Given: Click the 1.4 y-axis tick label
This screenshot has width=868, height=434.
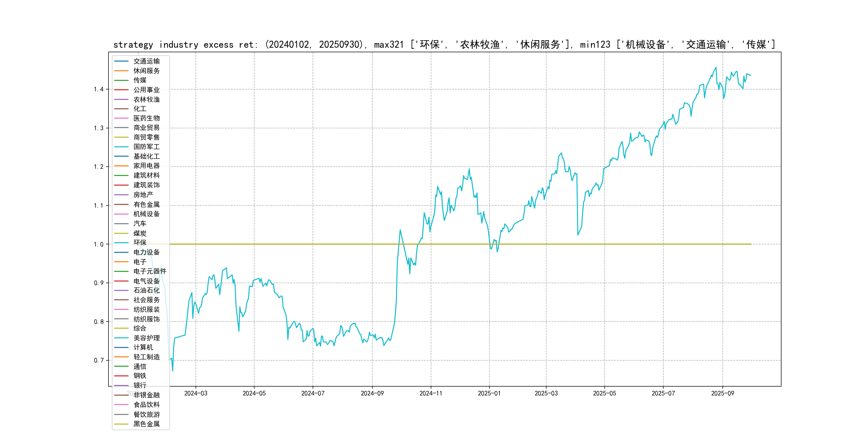Looking at the screenshot, I should pos(99,89).
